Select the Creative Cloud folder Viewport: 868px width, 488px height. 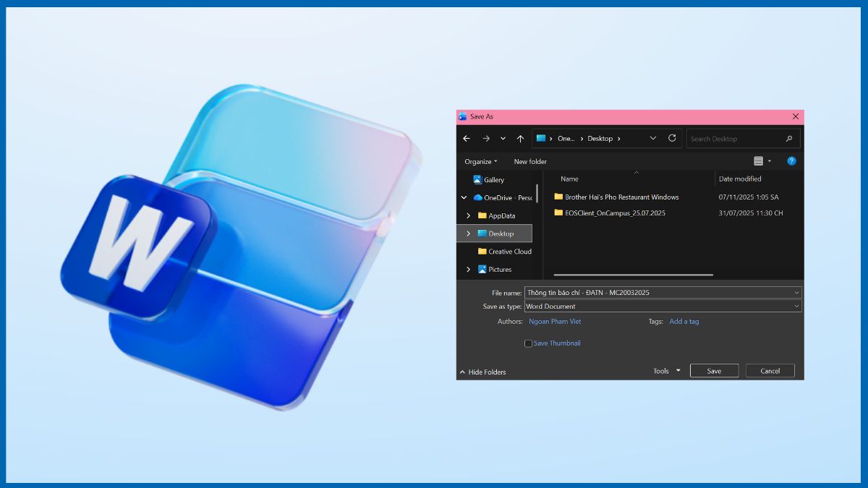(x=505, y=252)
